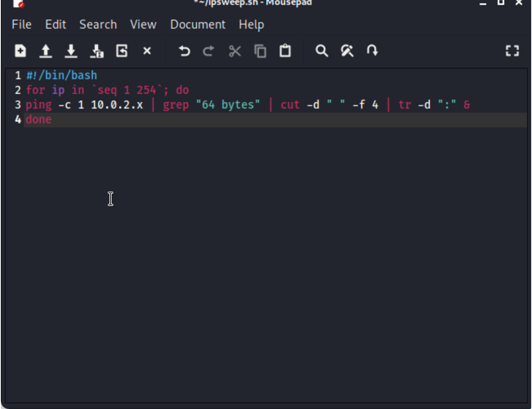Image resolution: width=532 pixels, height=409 pixels.
Task: Open the Find bar
Action: click(x=322, y=51)
